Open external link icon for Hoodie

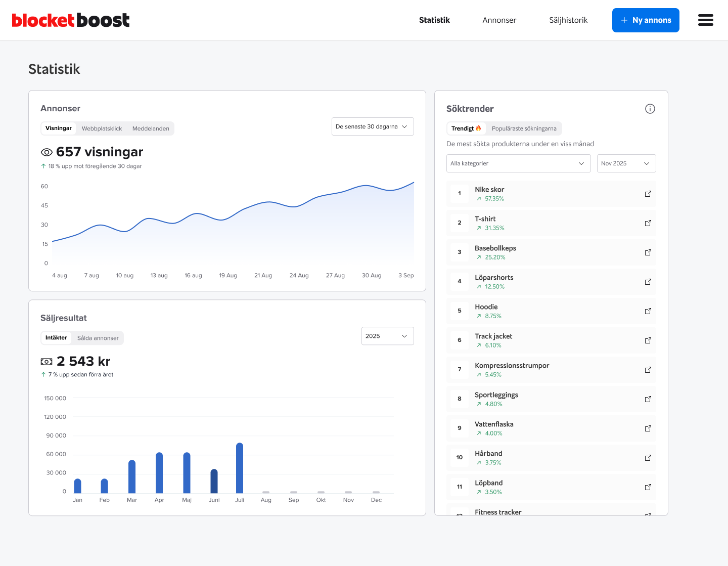click(x=648, y=311)
